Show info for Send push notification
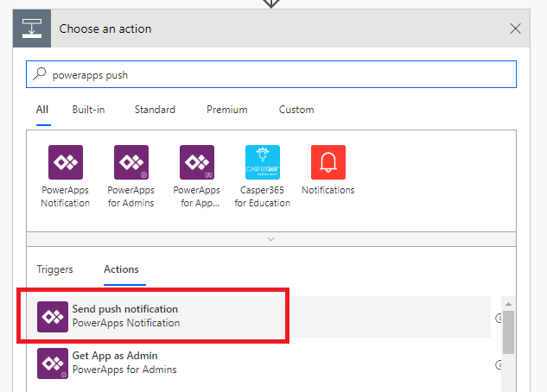The width and height of the screenshot is (547, 392). tap(499, 318)
